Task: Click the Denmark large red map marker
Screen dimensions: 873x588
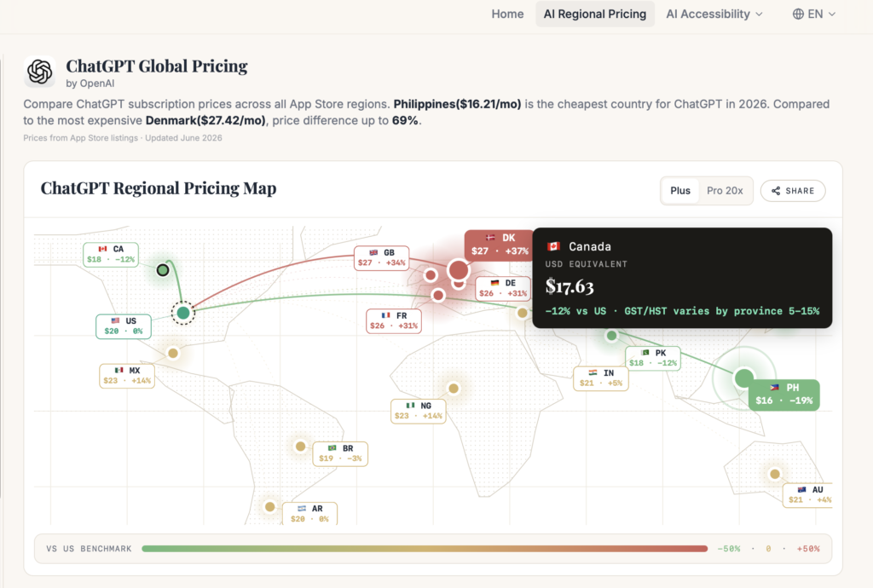Action: pos(458,270)
